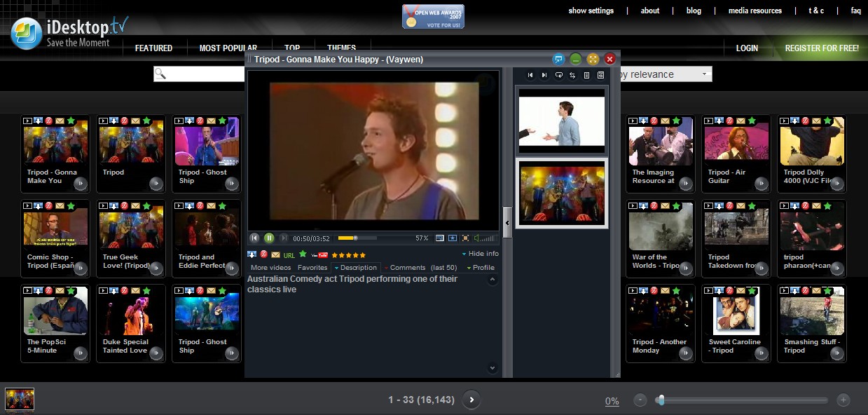This screenshot has height=415, width=868.
Task: Open the video on YouTube via YouTube icon
Action: pos(319,254)
